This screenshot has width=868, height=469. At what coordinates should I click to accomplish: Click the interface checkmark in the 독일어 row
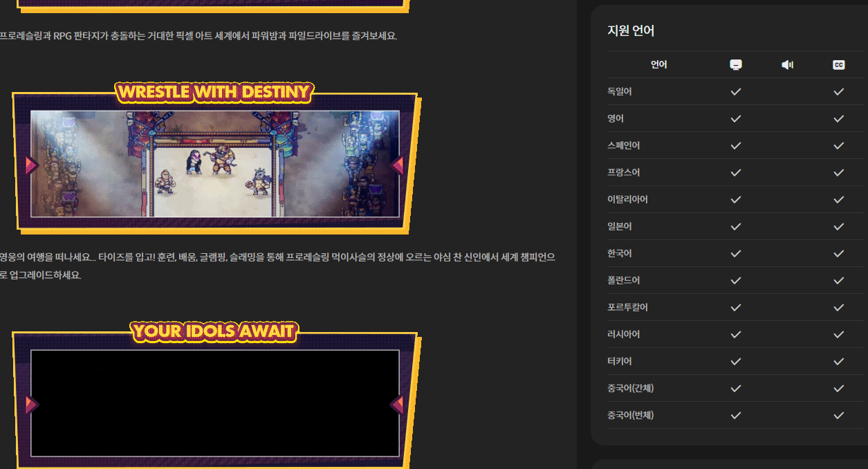tap(736, 91)
